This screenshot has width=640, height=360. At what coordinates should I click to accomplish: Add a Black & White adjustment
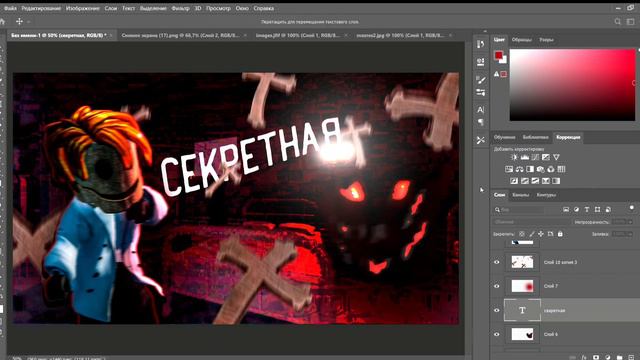pyautogui.click(x=530, y=169)
